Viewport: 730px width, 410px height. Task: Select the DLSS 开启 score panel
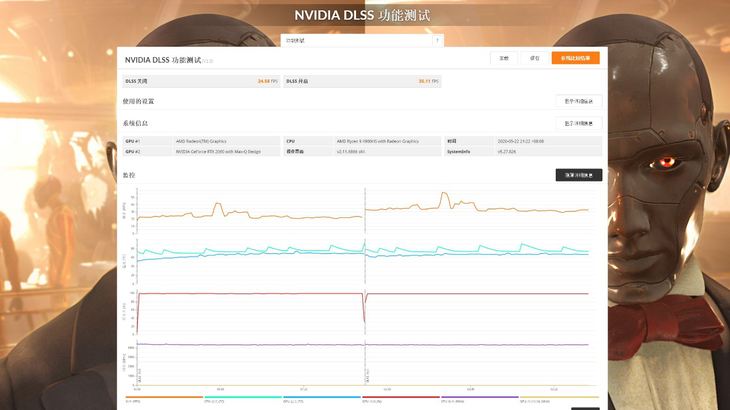359,80
